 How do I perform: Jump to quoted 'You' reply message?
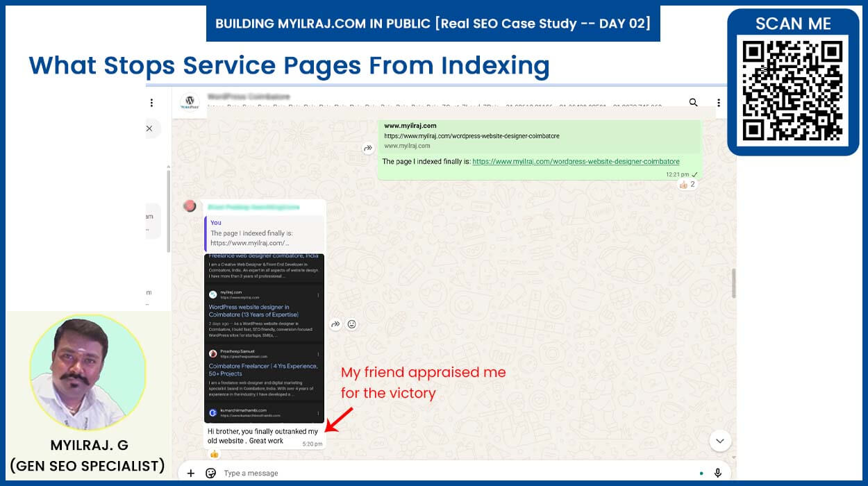264,233
